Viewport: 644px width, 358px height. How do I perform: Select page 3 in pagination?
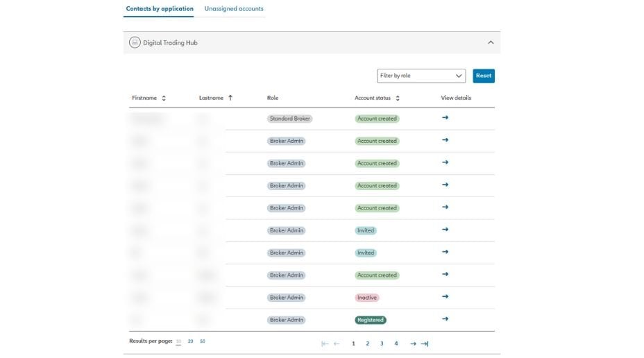pyautogui.click(x=382, y=343)
